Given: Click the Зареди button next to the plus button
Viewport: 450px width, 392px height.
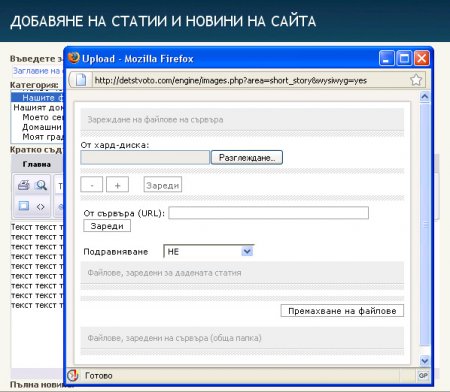Looking at the screenshot, I should coord(163,185).
